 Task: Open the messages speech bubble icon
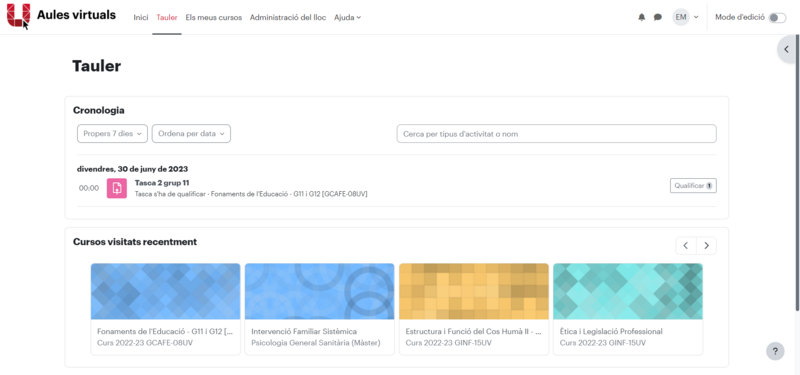[658, 17]
